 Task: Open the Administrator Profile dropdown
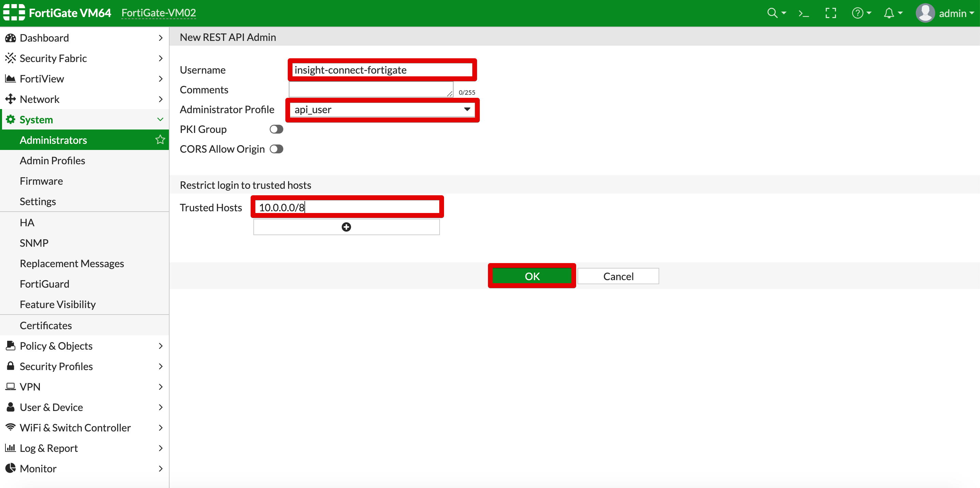click(x=382, y=110)
